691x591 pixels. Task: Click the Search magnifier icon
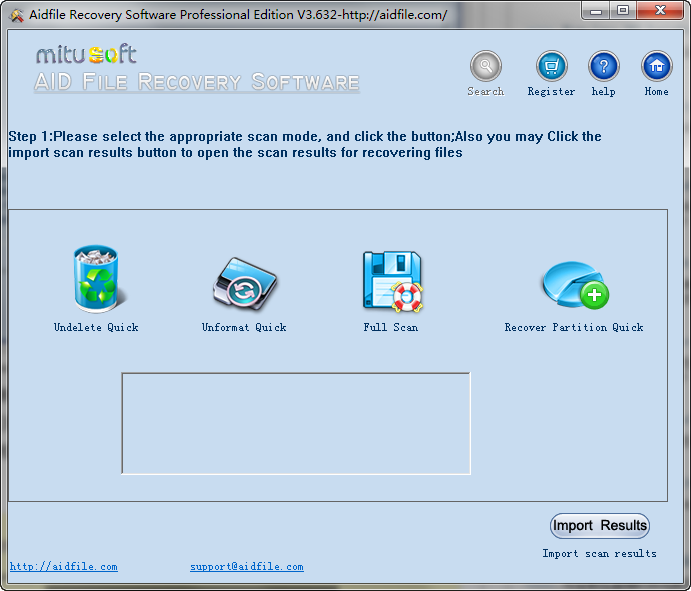pyautogui.click(x=486, y=66)
